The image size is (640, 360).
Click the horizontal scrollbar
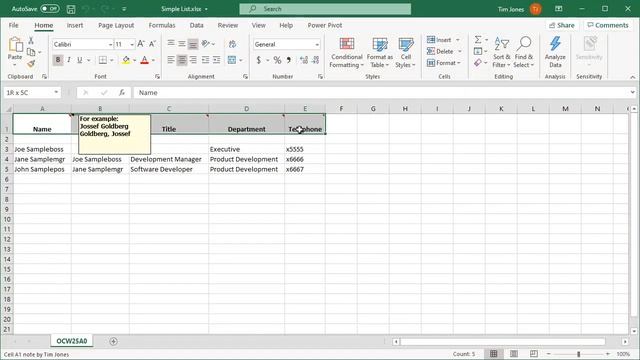tap(502, 342)
